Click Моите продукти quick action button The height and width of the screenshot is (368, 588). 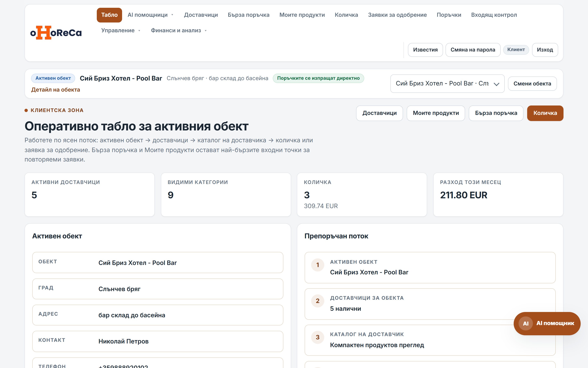point(436,113)
